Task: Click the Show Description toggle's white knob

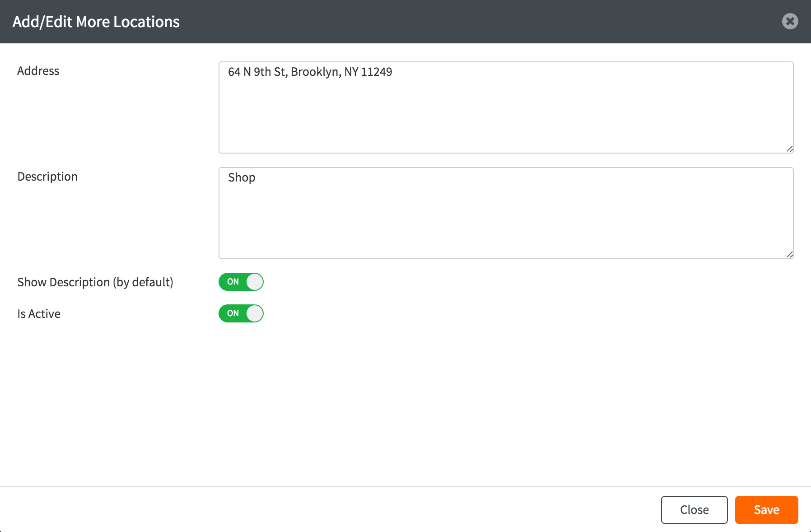Action: pyautogui.click(x=255, y=282)
